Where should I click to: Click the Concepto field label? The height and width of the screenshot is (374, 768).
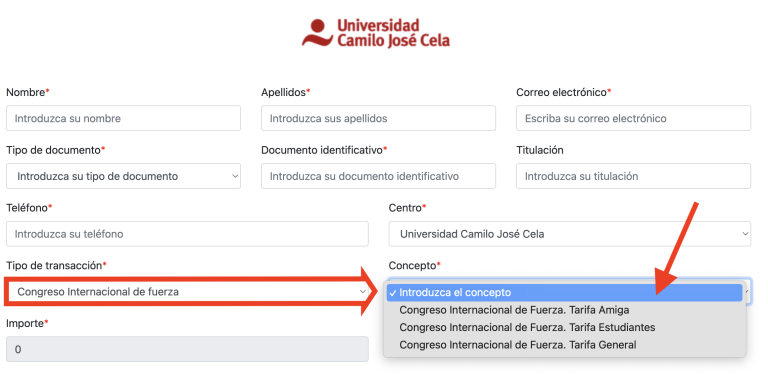click(414, 265)
